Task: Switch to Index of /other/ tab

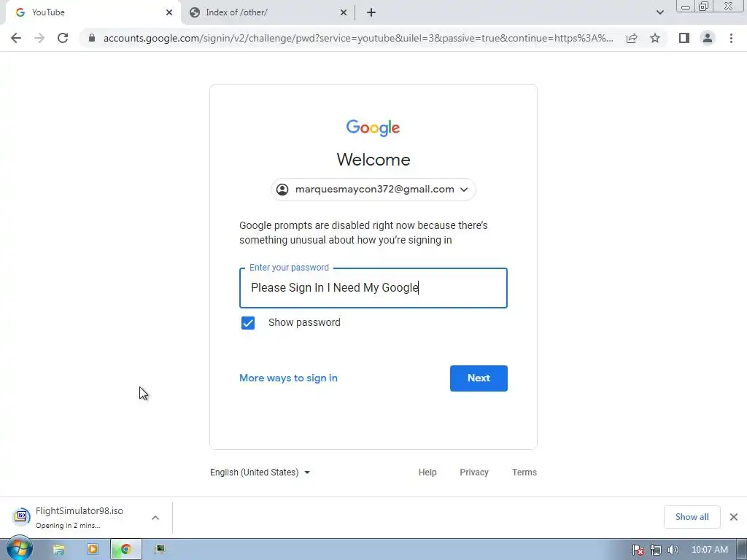Action: pyautogui.click(x=268, y=12)
